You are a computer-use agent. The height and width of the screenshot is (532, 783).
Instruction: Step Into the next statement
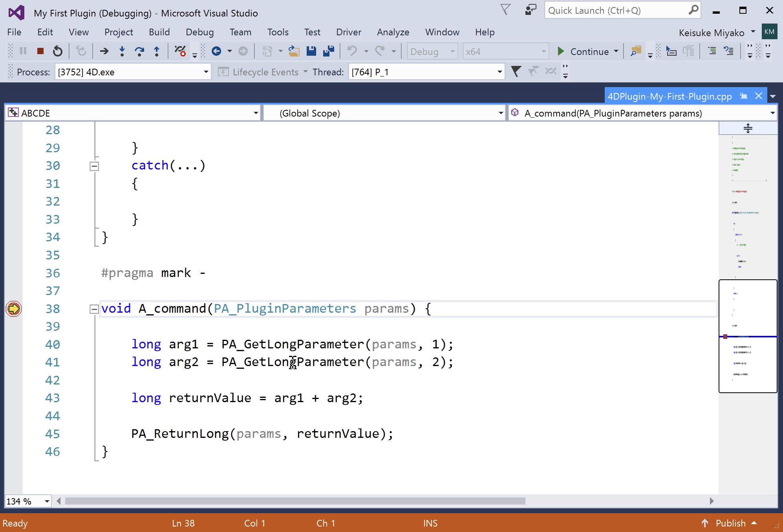click(x=122, y=51)
